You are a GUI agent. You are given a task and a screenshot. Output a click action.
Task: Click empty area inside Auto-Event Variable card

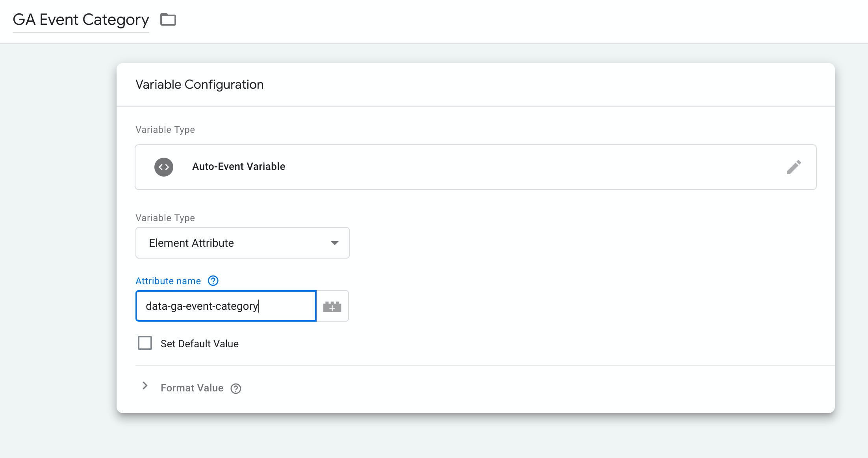(512, 167)
